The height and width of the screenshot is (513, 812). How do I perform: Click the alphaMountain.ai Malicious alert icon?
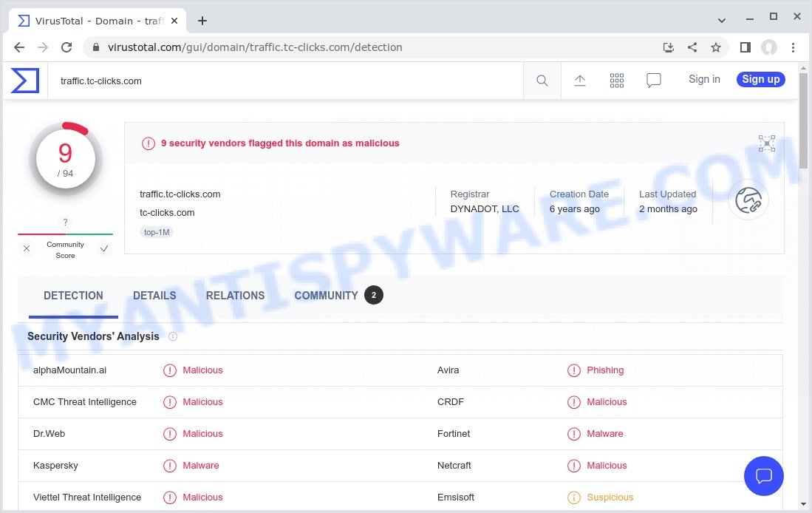[x=170, y=370]
